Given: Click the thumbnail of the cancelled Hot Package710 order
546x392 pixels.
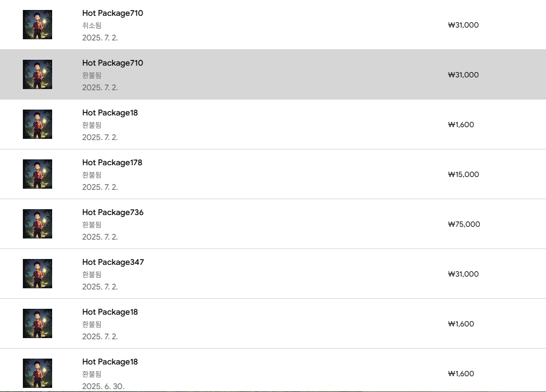Looking at the screenshot, I should pyautogui.click(x=37, y=25).
